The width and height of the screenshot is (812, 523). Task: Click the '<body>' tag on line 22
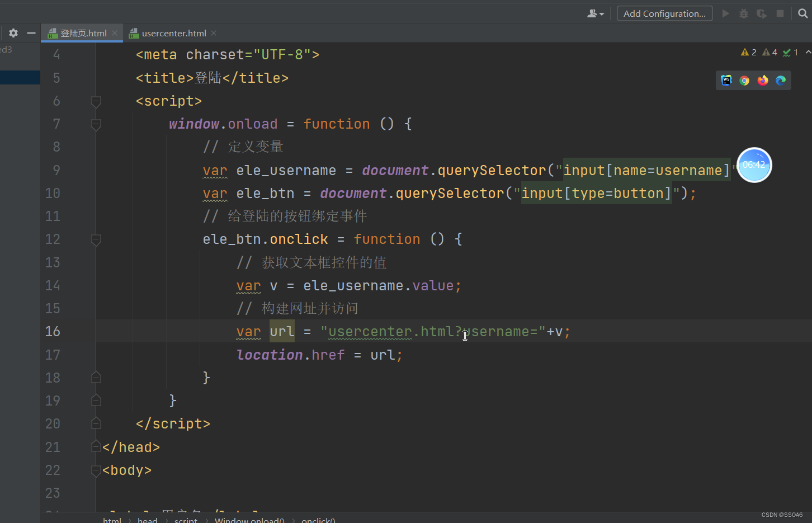pyautogui.click(x=127, y=470)
